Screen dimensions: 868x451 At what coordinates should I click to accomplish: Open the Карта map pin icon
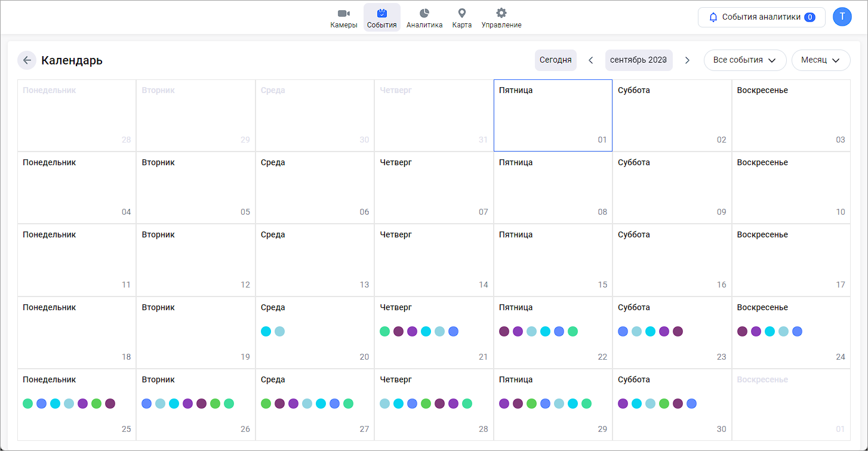click(461, 13)
